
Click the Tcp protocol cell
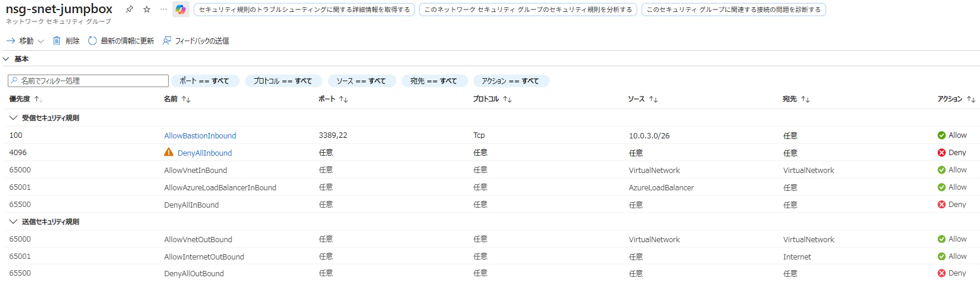[x=479, y=135]
